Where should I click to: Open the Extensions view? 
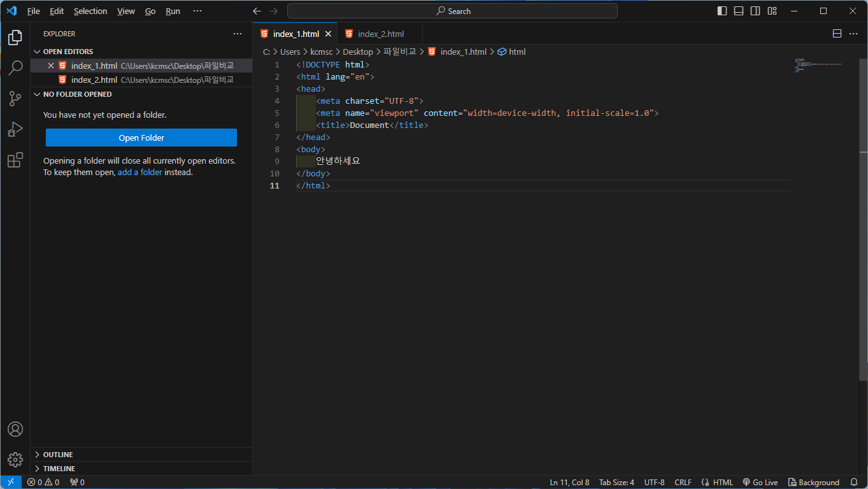tap(15, 160)
